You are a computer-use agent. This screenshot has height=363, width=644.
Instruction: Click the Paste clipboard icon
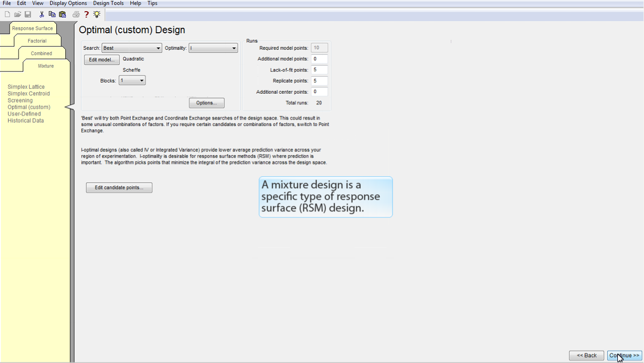(63, 15)
